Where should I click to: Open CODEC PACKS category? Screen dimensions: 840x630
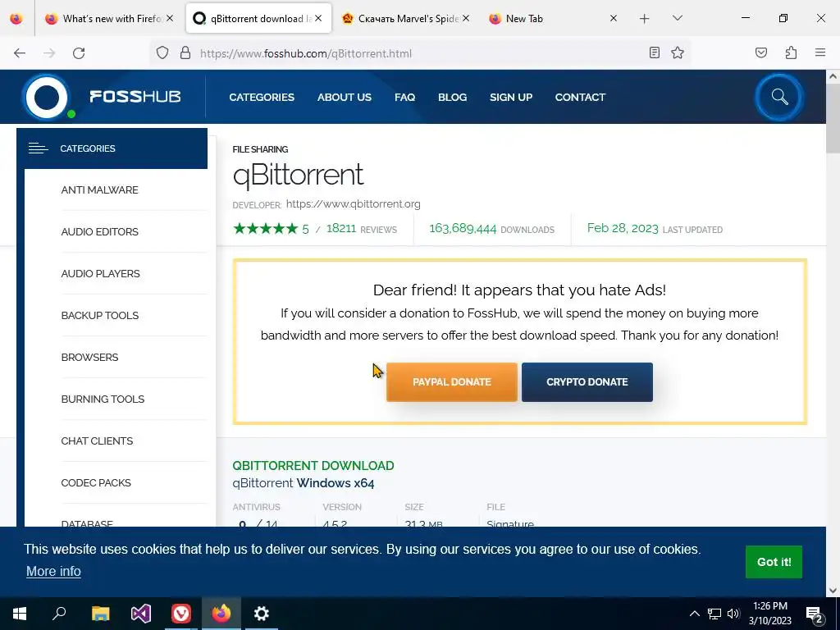click(96, 482)
